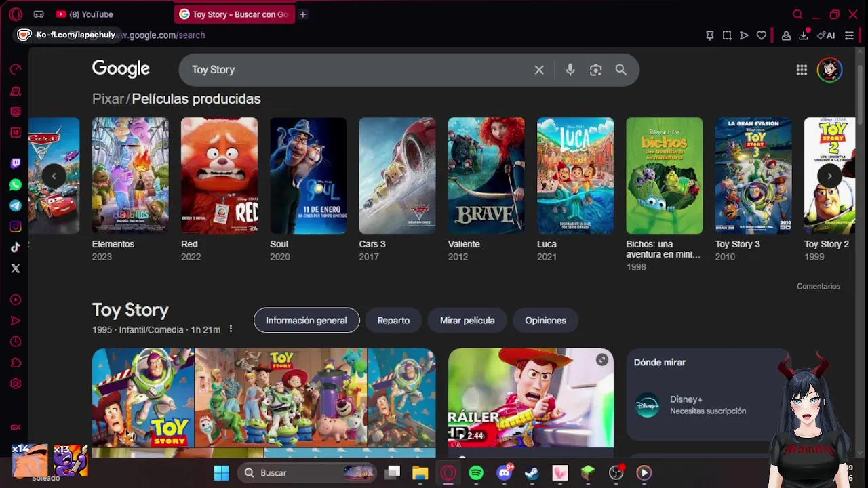Open the search tabs magnifier icon
Screen dimensions: 868x488
(x=797, y=14)
